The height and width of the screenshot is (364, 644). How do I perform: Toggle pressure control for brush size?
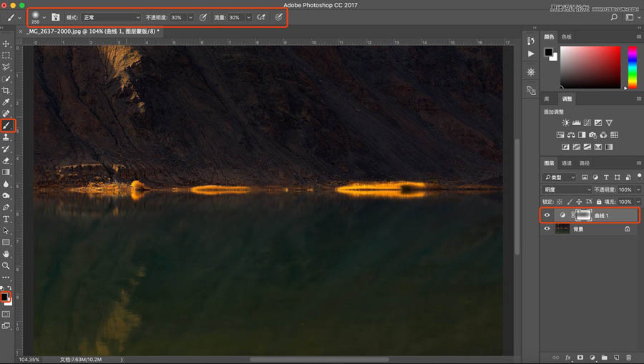pos(278,17)
